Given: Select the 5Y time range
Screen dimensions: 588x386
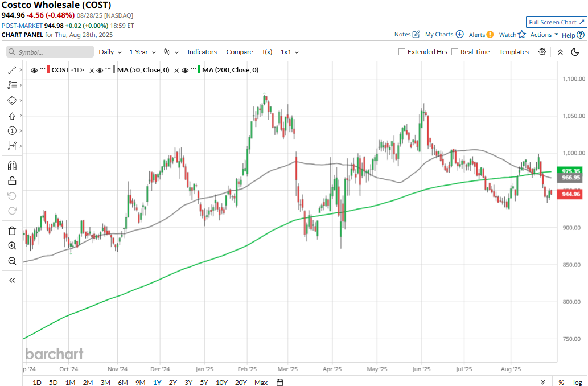Looking at the screenshot, I should 204,382.
